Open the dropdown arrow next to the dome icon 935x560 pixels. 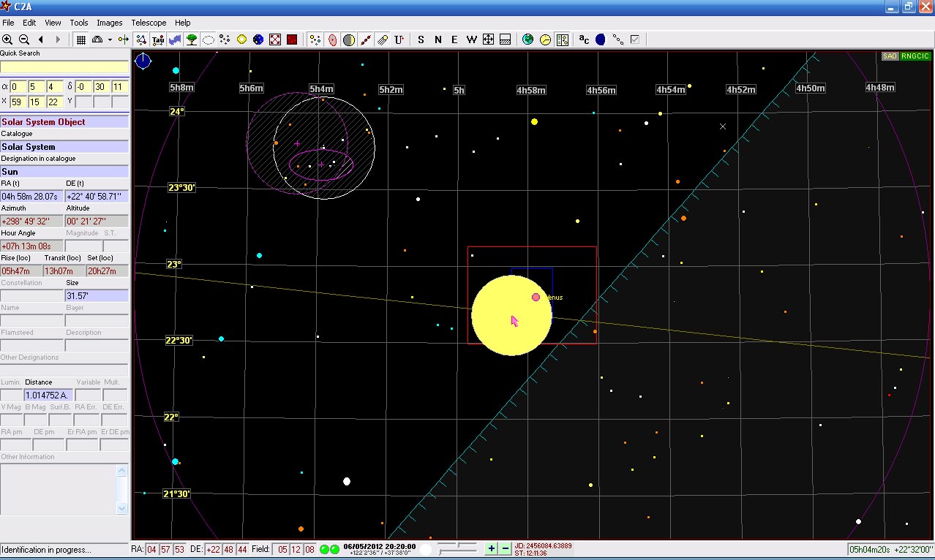(110, 39)
